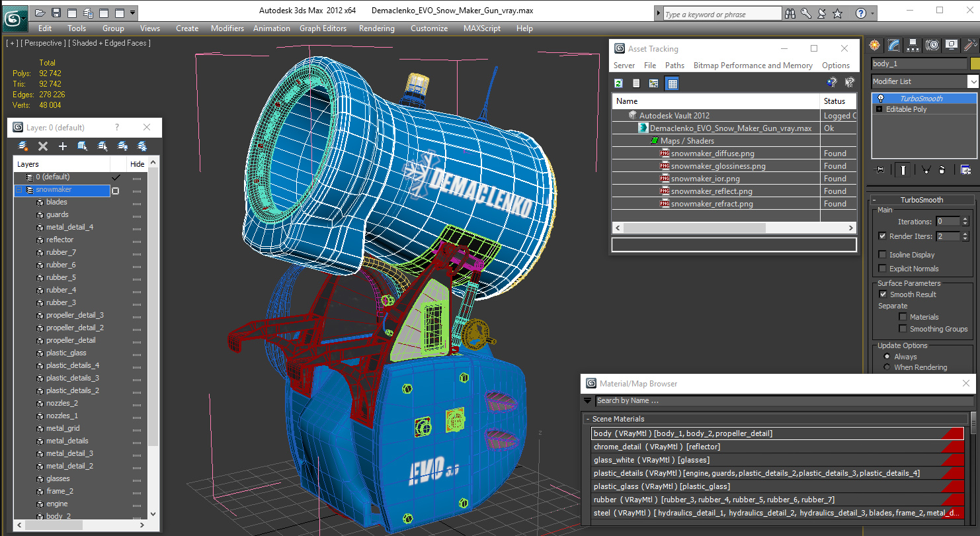Image resolution: width=980 pixels, height=536 pixels.
Task: Enable Explicit Normals checkbox
Action: pos(882,269)
